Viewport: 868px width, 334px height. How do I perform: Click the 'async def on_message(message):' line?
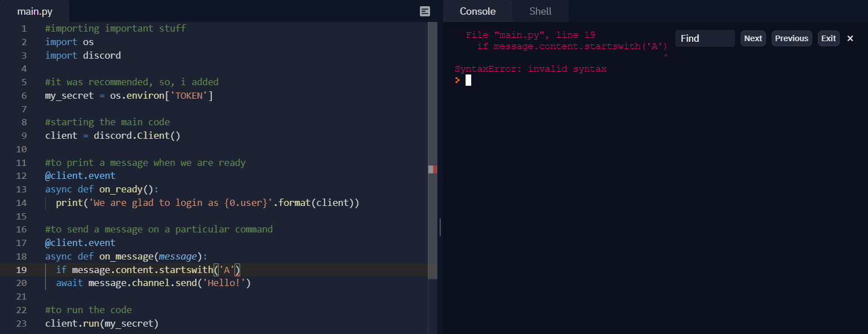126,256
